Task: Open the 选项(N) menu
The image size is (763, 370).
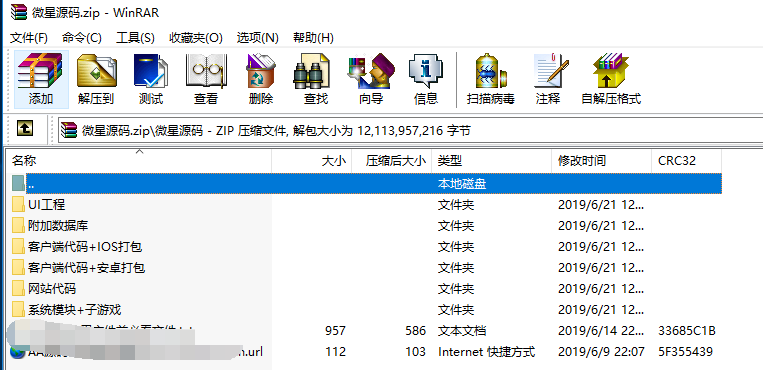Action: pyautogui.click(x=258, y=37)
